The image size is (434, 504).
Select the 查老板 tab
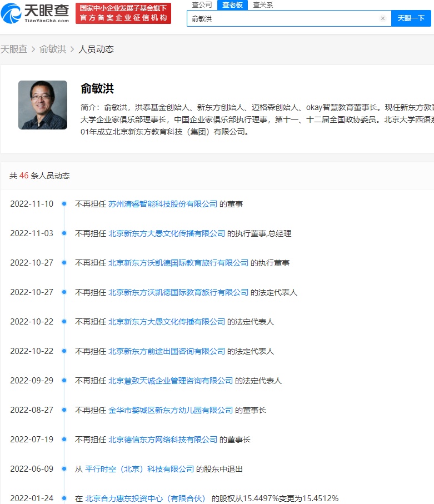[232, 5]
